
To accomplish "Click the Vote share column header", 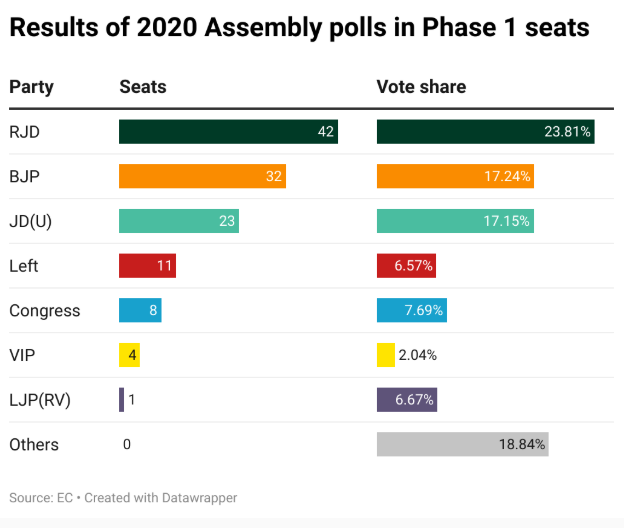I will tap(421, 87).
